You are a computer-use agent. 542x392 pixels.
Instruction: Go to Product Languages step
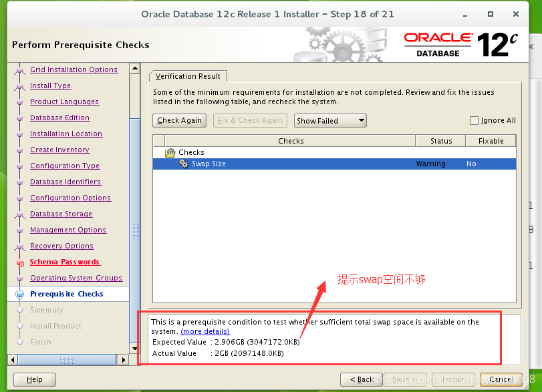(65, 102)
